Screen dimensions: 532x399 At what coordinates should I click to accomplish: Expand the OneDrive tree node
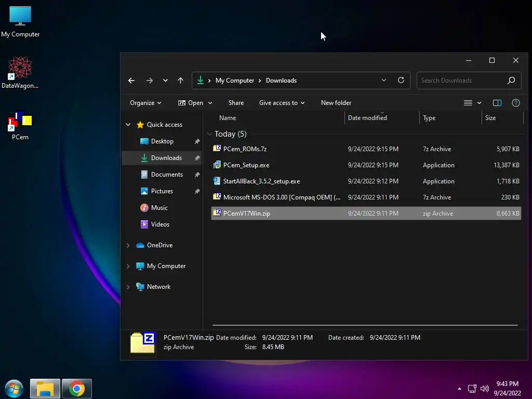point(128,245)
